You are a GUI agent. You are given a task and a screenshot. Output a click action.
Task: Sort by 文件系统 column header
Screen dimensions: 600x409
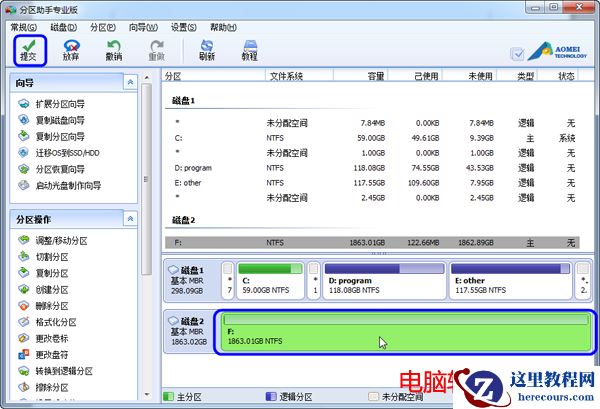299,76
